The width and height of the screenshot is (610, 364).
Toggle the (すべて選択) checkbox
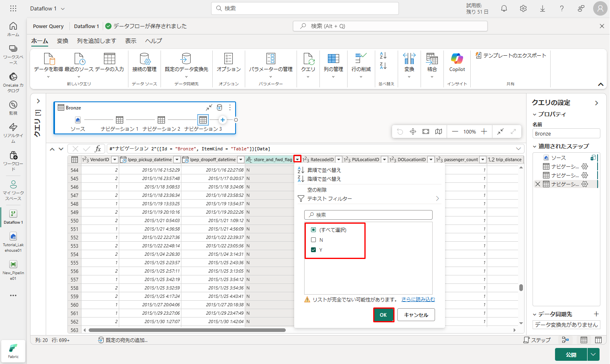313,230
